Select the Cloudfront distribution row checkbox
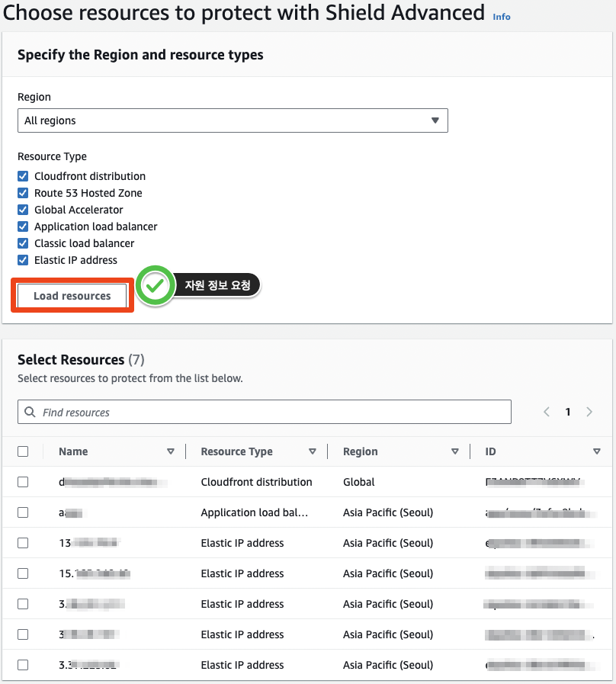Image resolution: width=616 pixels, height=684 pixels. click(x=23, y=482)
